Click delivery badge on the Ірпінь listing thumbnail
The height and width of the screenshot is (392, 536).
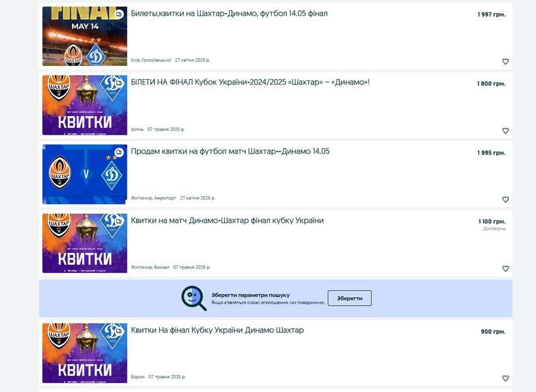119,83
